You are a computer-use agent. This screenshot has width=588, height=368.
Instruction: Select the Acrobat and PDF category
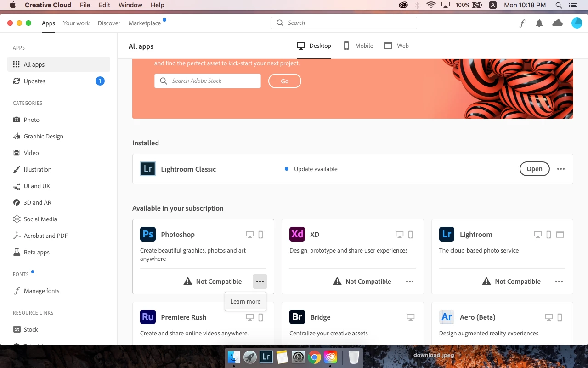coord(59,236)
